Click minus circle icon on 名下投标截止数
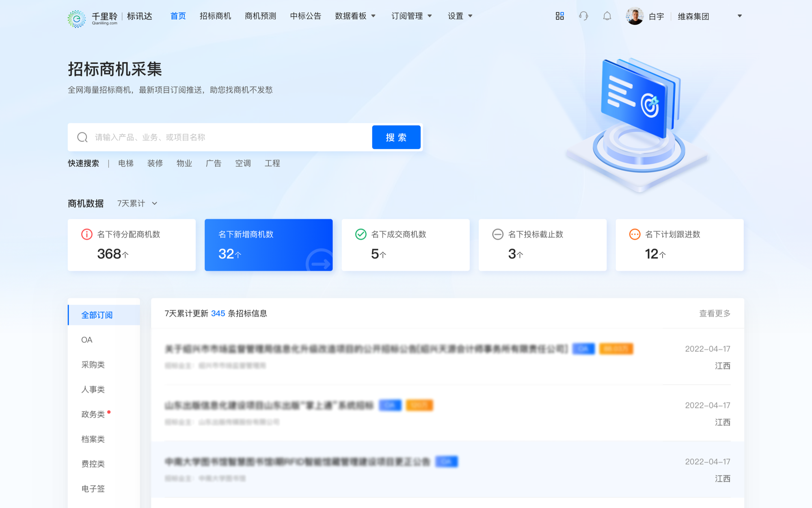 498,234
